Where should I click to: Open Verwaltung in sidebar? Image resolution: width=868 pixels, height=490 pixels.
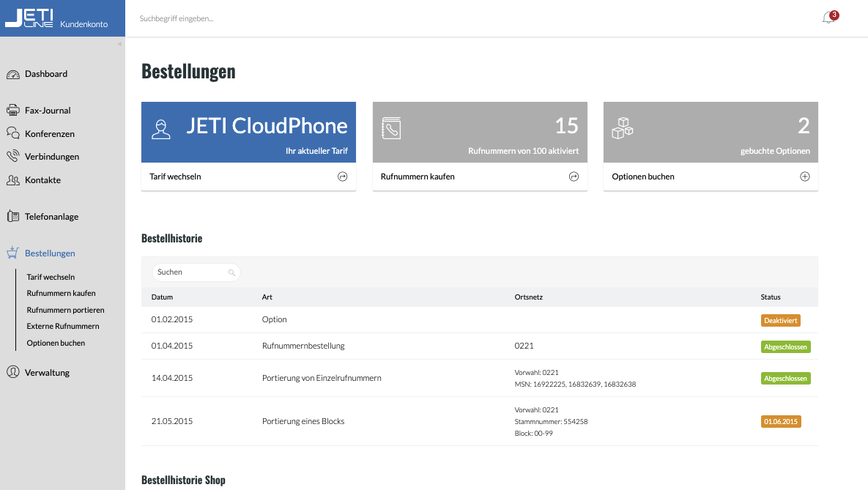(x=47, y=373)
